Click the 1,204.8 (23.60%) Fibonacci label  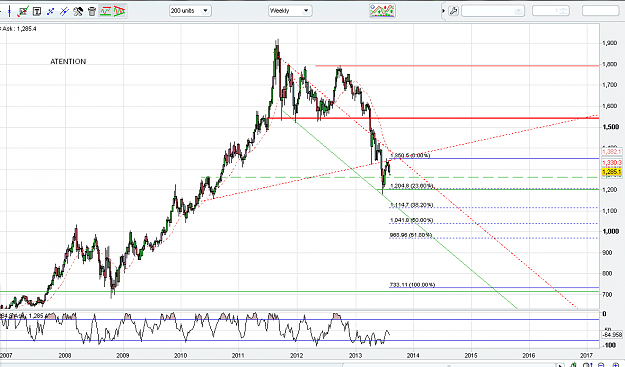point(412,186)
